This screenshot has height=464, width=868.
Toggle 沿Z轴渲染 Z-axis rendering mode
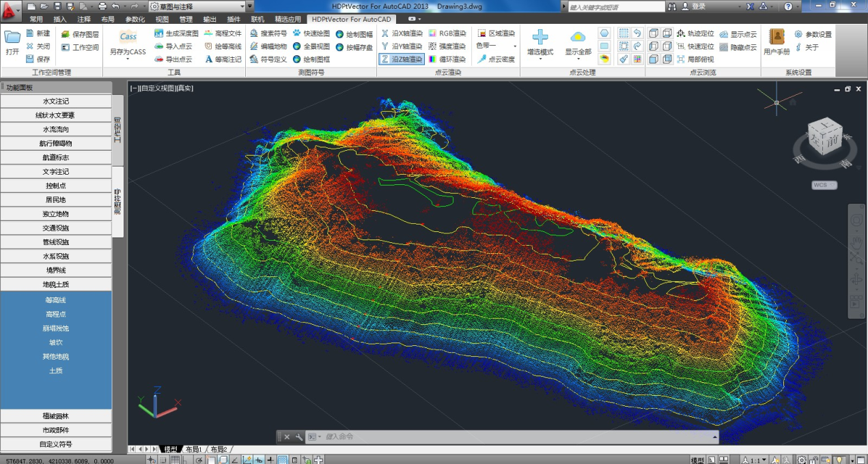401,59
